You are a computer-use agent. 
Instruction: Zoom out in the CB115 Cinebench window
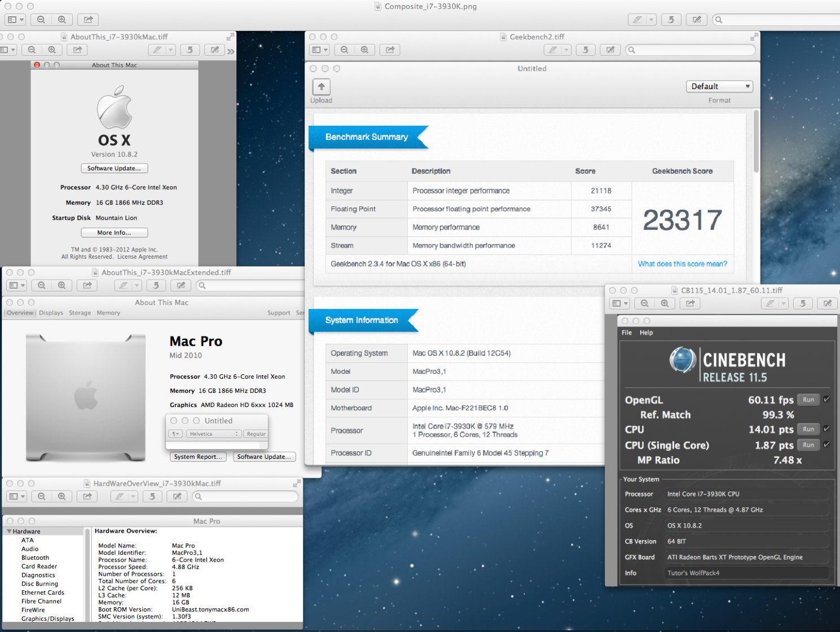[x=644, y=303]
